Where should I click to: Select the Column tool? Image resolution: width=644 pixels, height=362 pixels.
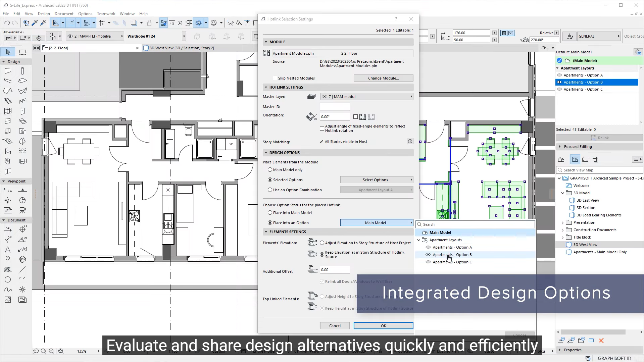[x=23, y=71]
